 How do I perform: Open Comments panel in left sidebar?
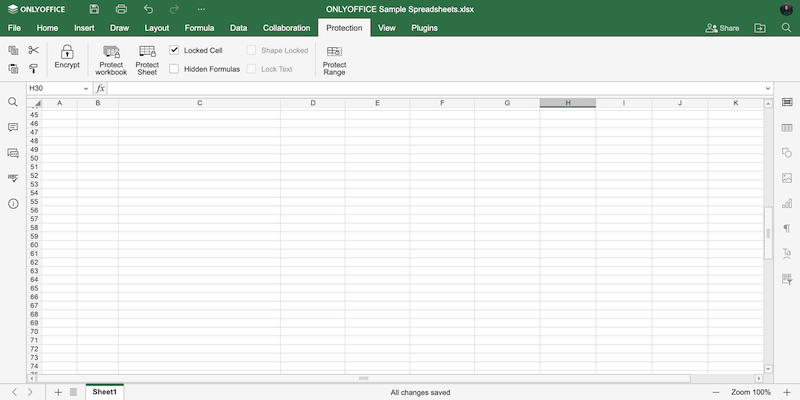click(13, 128)
